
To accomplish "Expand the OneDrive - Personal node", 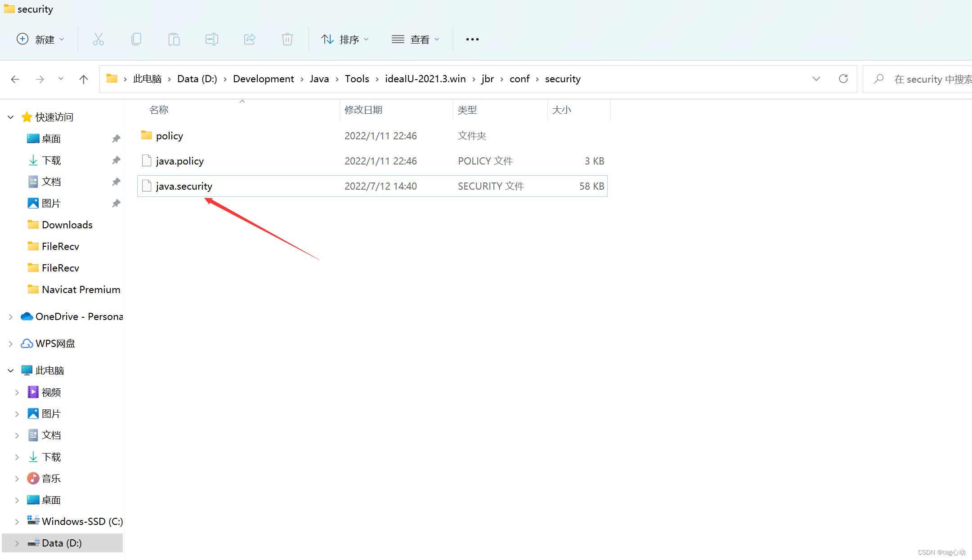I will 11,317.
